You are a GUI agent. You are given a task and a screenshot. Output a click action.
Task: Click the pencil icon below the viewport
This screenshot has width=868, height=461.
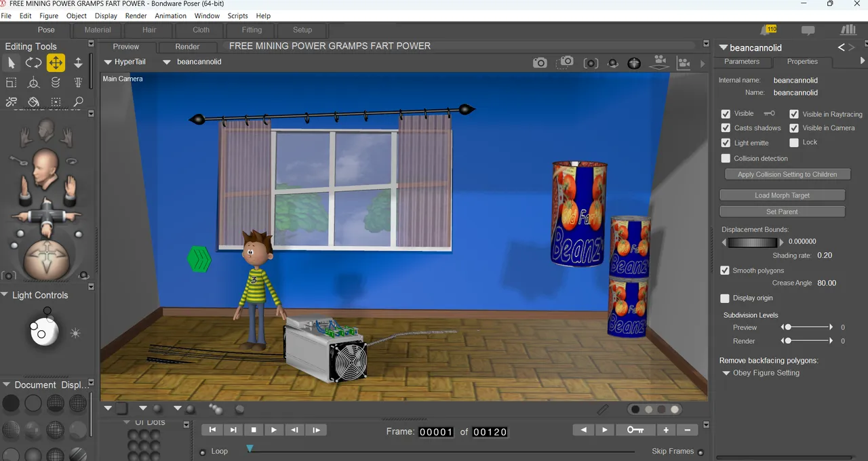point(602,409)
